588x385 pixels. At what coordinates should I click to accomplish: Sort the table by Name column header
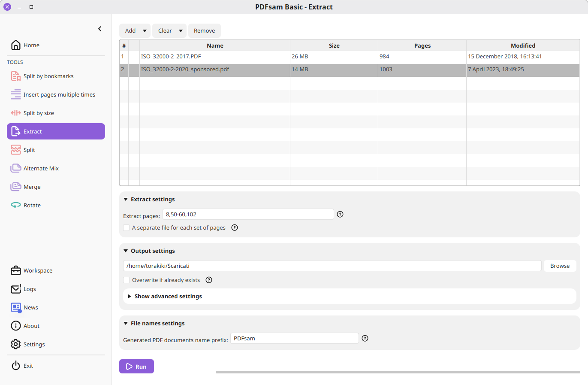pos(215,45)
